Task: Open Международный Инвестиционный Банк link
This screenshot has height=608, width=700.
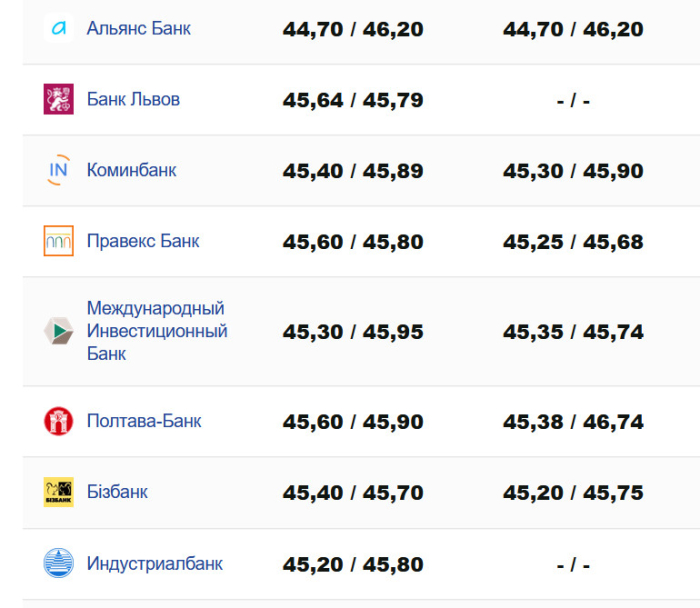Action: pos(156,331)
